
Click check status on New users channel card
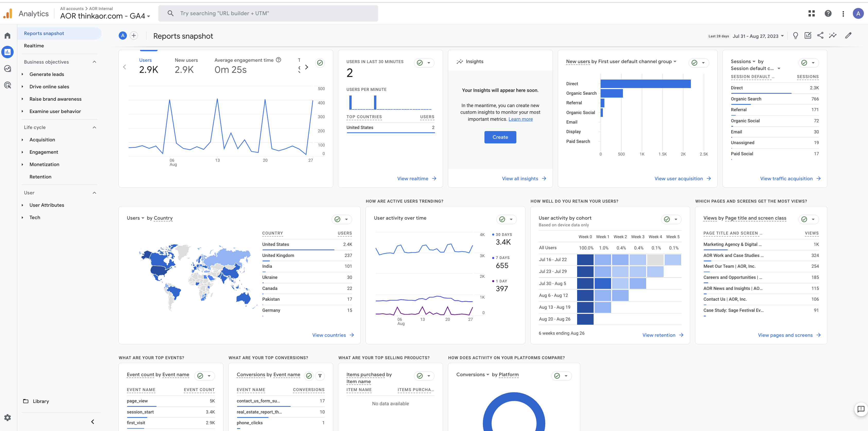click(694, 63)
